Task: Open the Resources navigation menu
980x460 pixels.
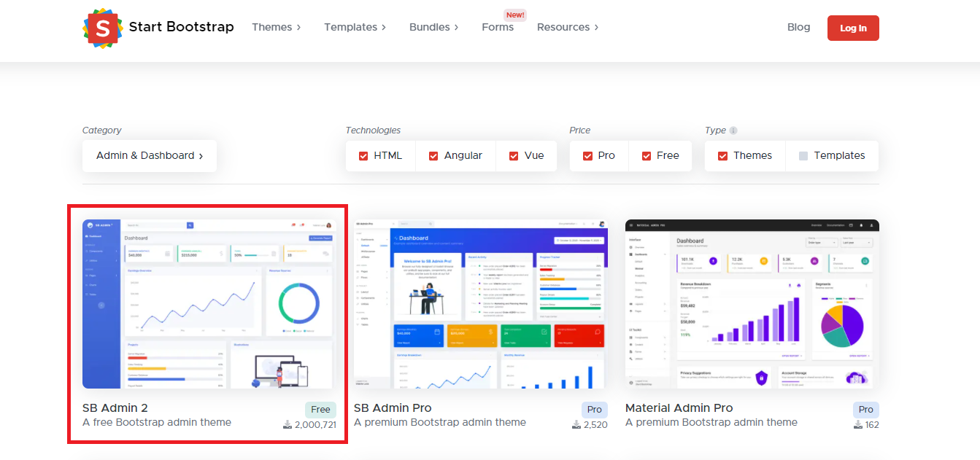Action: click(x=568, y=27)
